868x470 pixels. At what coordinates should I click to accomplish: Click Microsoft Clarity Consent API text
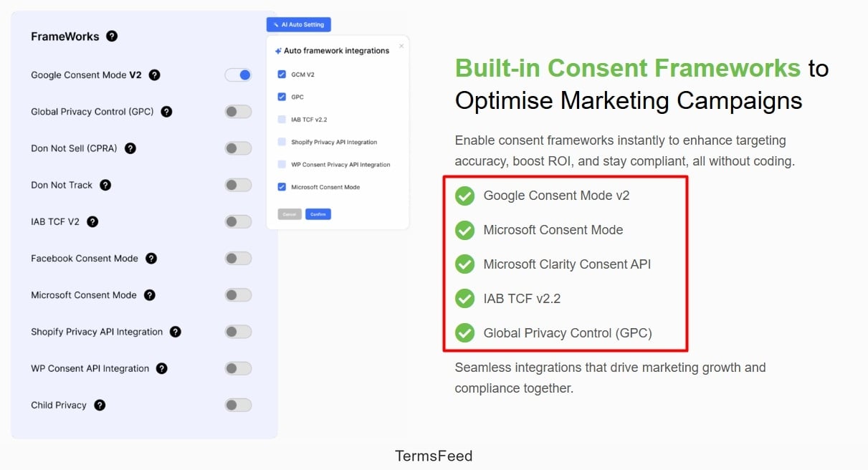click(x=567, y=264)
